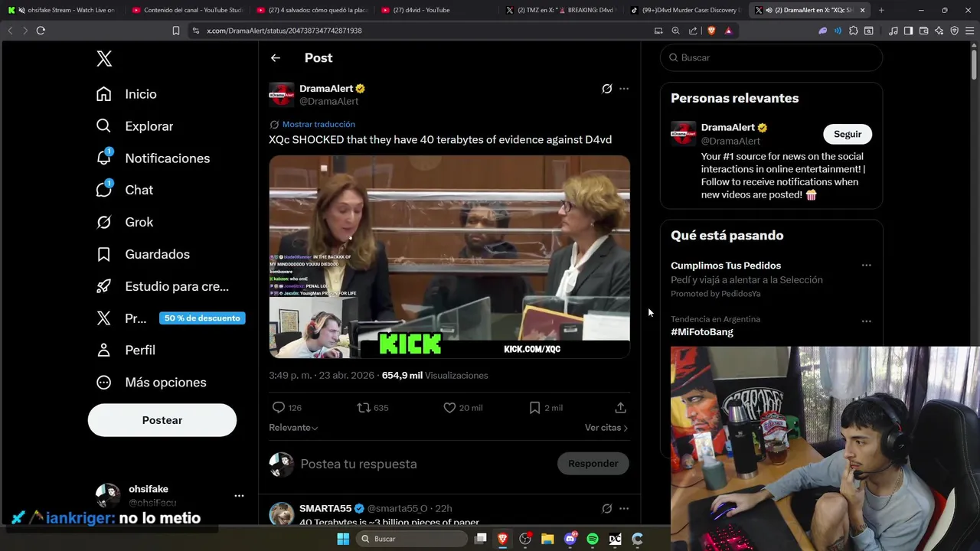The width and height of the screenshot is (980, 551).
Task: Click the share page icon in address bar
Action: tap(693, 31)
